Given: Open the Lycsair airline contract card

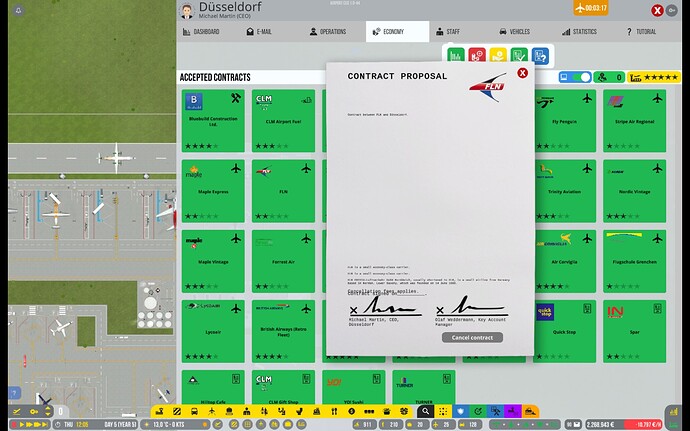Looking at the screenshot, I should click(213, 332).
